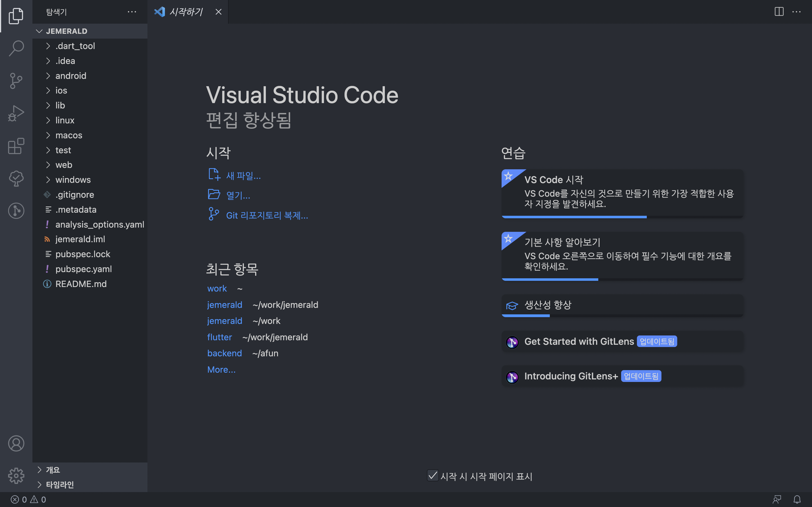Expand the 타임라인 section
Viewport: 812px width, 507px height.
(x=60, y=484)
